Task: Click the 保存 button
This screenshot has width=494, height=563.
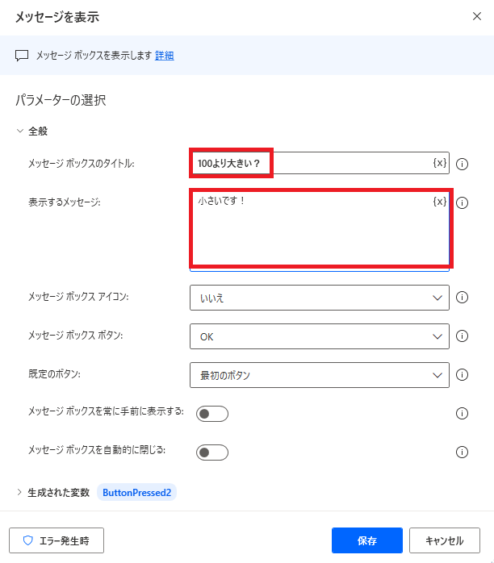Action: click(x=367, y=540)
